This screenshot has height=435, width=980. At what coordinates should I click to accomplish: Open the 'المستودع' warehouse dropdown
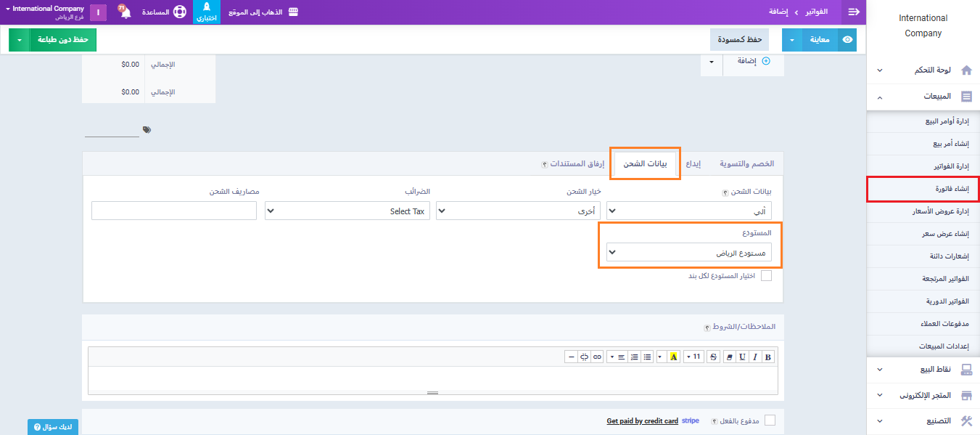(x=689, y=253)
